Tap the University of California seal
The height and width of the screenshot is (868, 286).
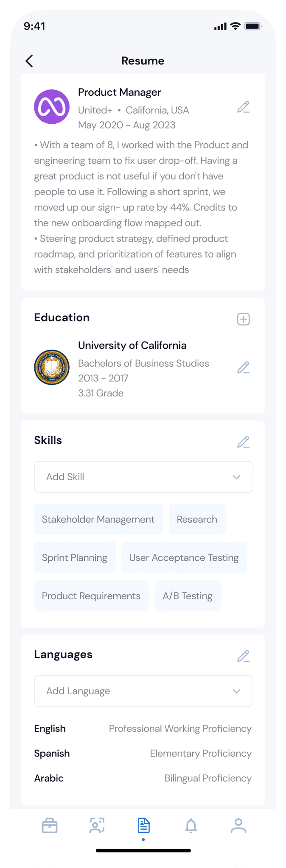[x=52, y=367]
